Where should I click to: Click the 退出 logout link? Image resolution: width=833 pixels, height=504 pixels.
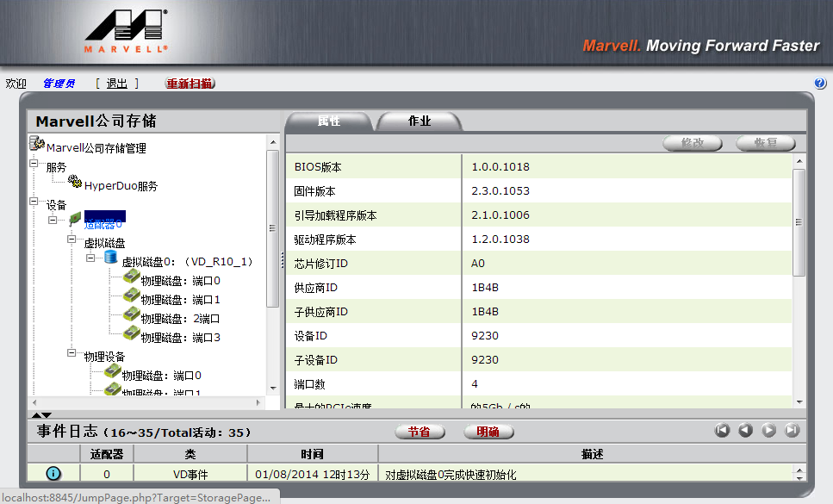coord(117,84)
